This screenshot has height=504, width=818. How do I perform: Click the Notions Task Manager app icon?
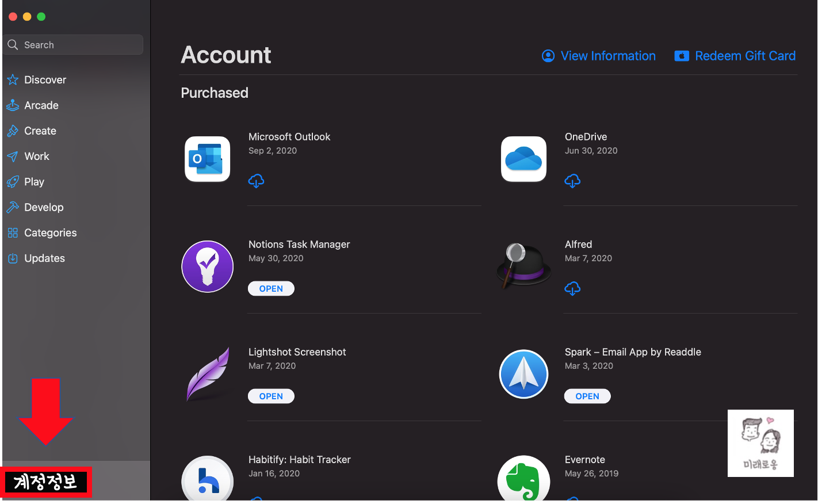click(x=207, y=266)
